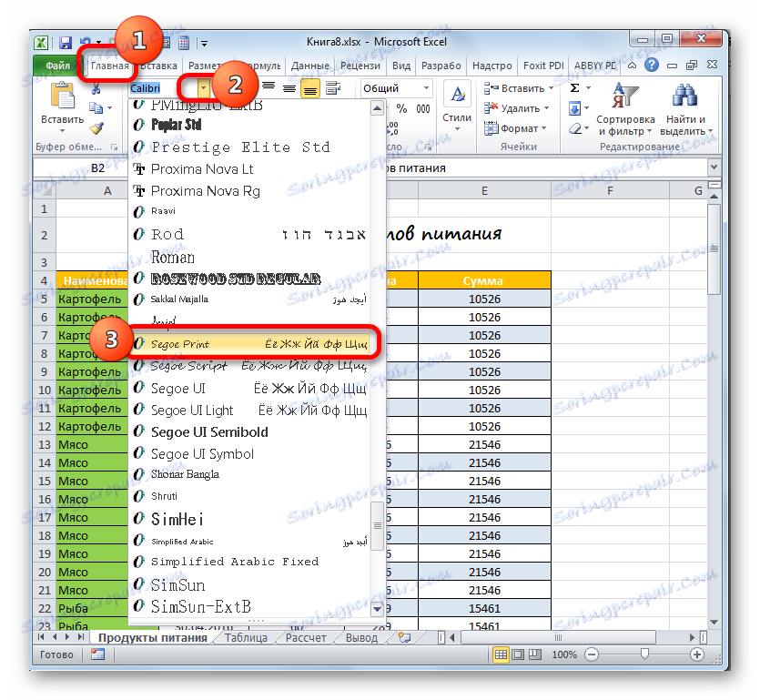Open Sort and Filter menu

pyautogui.click(x=624, y=108)
